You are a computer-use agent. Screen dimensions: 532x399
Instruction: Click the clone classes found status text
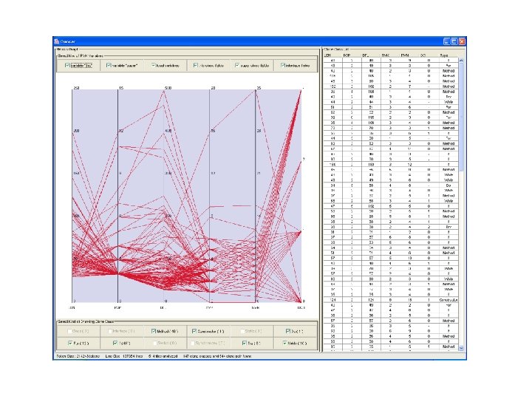click(217, 356)
